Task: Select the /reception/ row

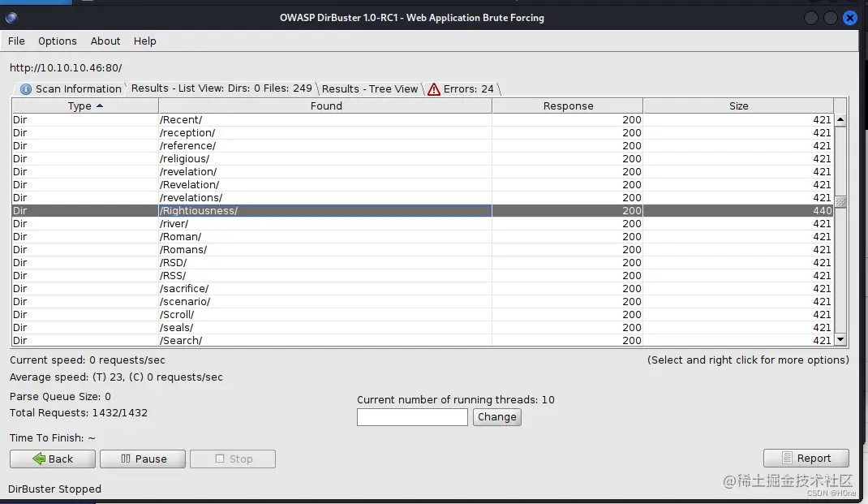Action: coord(423,133)
